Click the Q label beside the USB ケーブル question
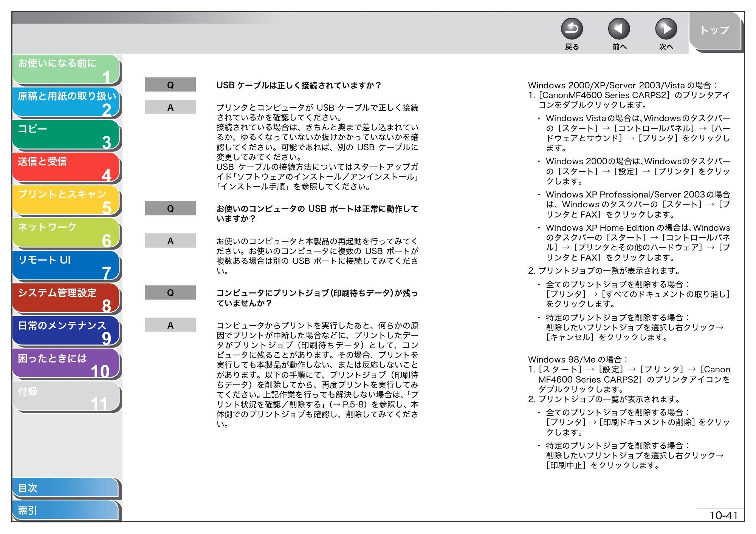This screenshot has width=756, height=534. 170,85
